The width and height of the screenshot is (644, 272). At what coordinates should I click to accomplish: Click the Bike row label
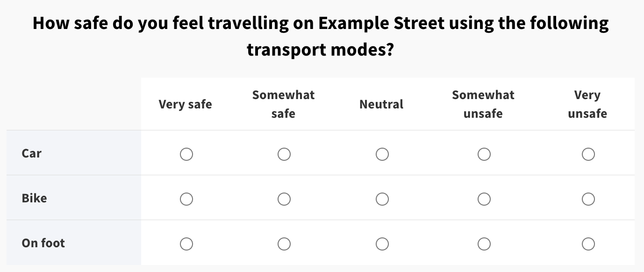[x=34, y=198]
